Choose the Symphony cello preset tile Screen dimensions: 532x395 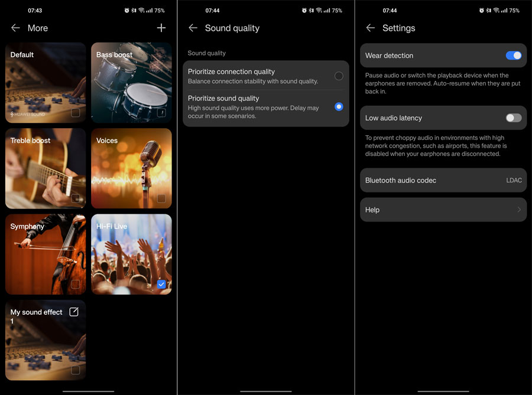[x=46, y=254]
